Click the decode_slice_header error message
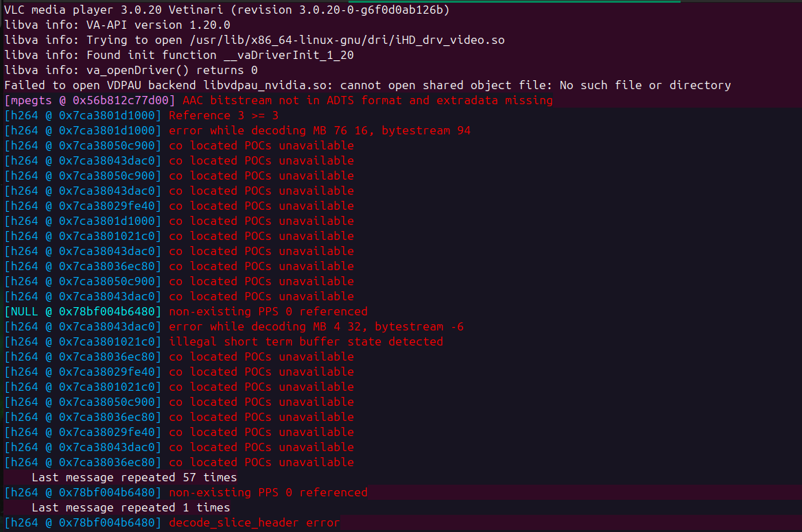Viewport: 802px width, 532px height. point(255,522)
